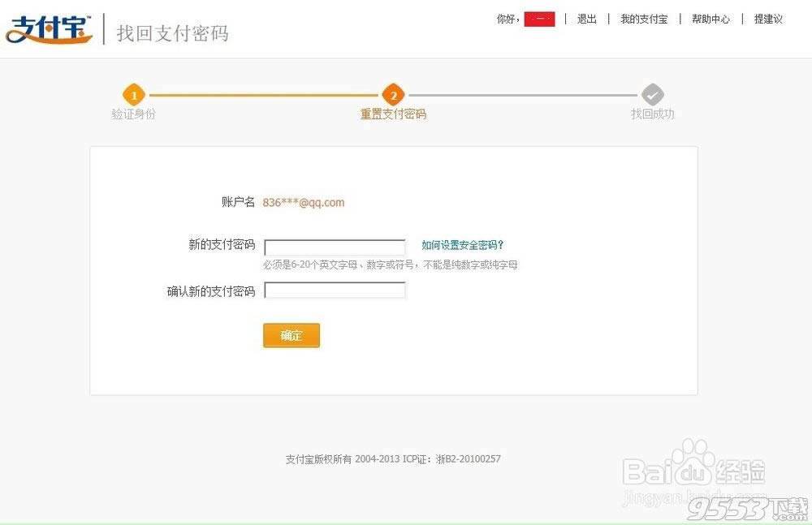Select step 2 重置支付密码 diamond icon
Viewport: 812px width, 525px height.
pos(393,95)
